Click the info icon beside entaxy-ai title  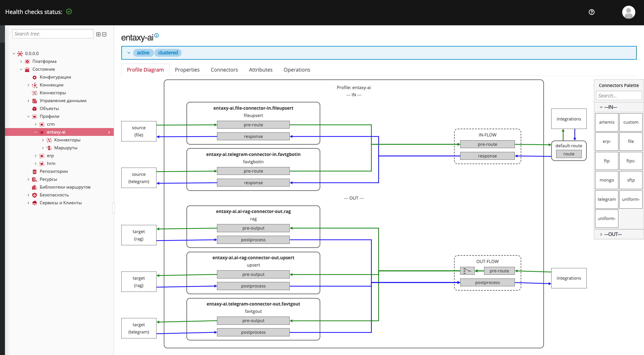coord(156,35)
